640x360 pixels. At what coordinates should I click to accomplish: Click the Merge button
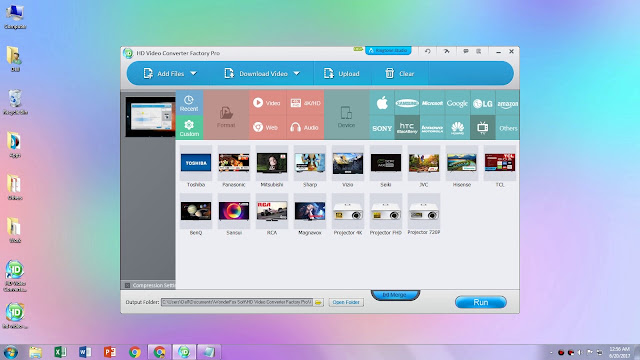(395, 295)
